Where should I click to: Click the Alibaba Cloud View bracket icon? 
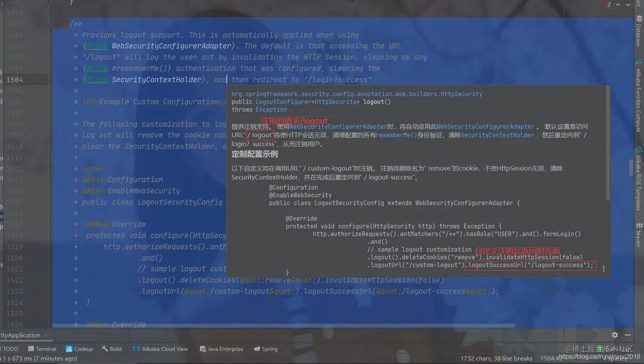click(x=136, y=349)
